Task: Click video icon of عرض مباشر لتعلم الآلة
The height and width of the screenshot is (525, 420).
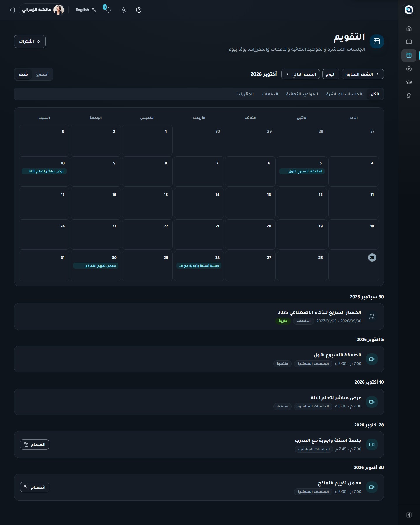Action: click(x=372, y=402)
